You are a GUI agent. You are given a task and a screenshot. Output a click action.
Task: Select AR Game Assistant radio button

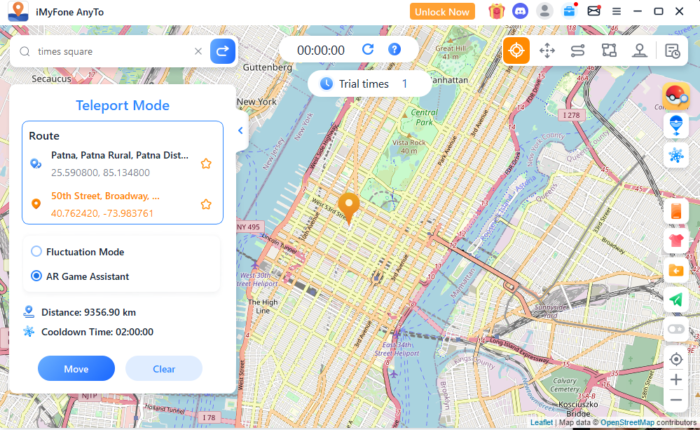[x=36, y=276]
